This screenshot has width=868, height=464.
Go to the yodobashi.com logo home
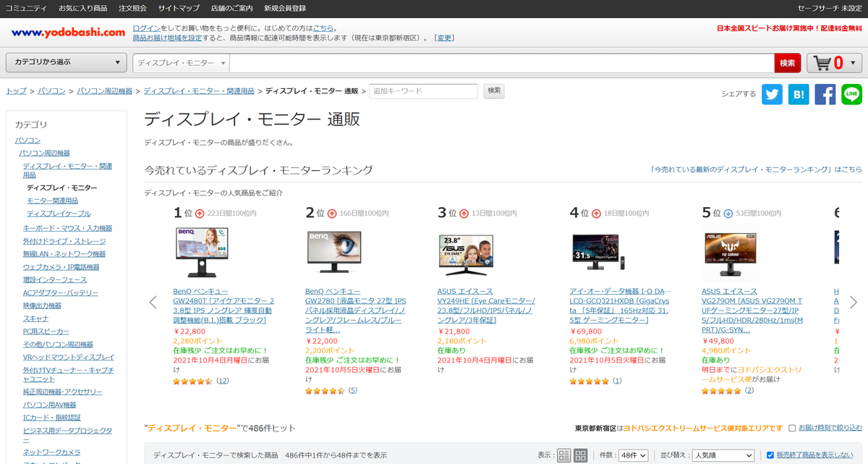[x=68, y=33]
